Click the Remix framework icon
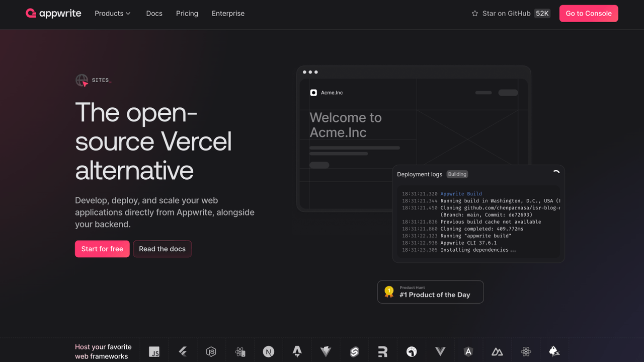644x362 pixels. (383, 351)
